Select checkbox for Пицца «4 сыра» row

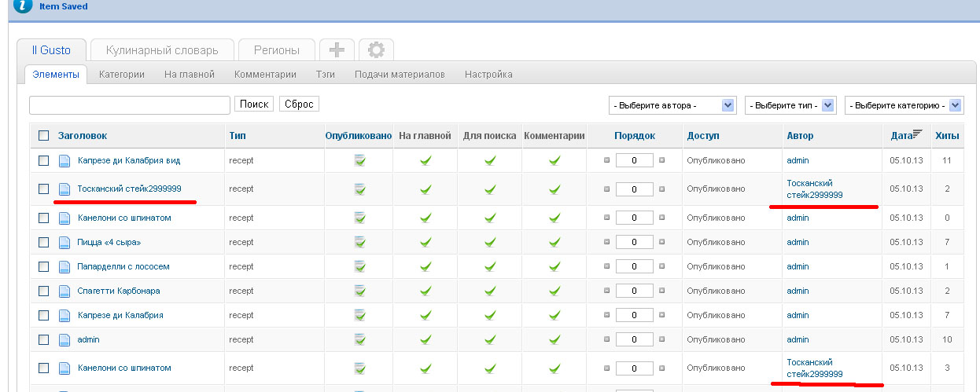[x=44, y=242]
